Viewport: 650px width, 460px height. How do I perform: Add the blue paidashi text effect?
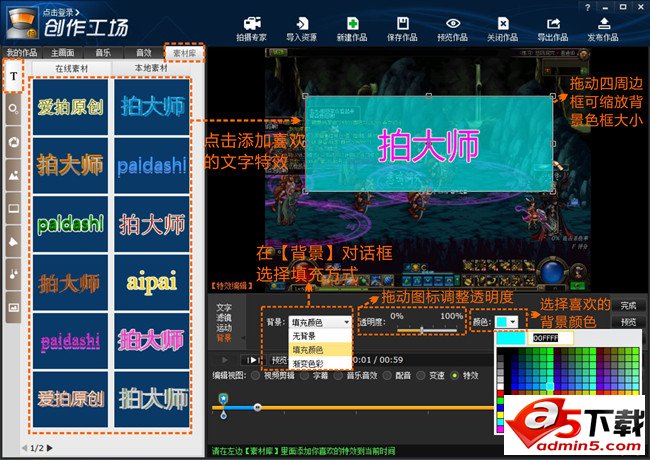152,166
